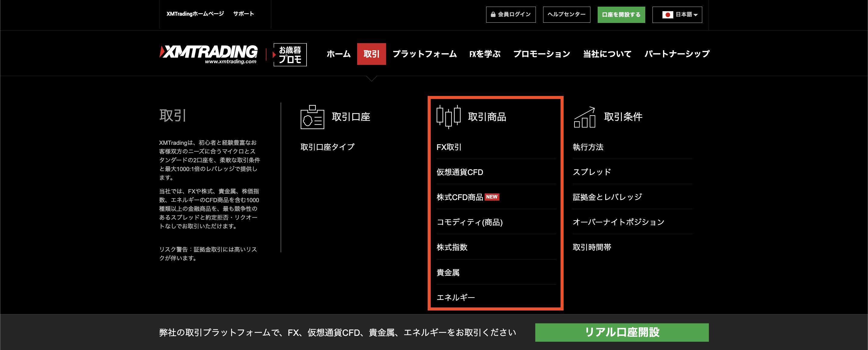The width and height of the screenshot is (868, 350).
Task: Click the NEW badge beside 株式CFD商品
Action: pyautogui.click(x=492, y=197)
